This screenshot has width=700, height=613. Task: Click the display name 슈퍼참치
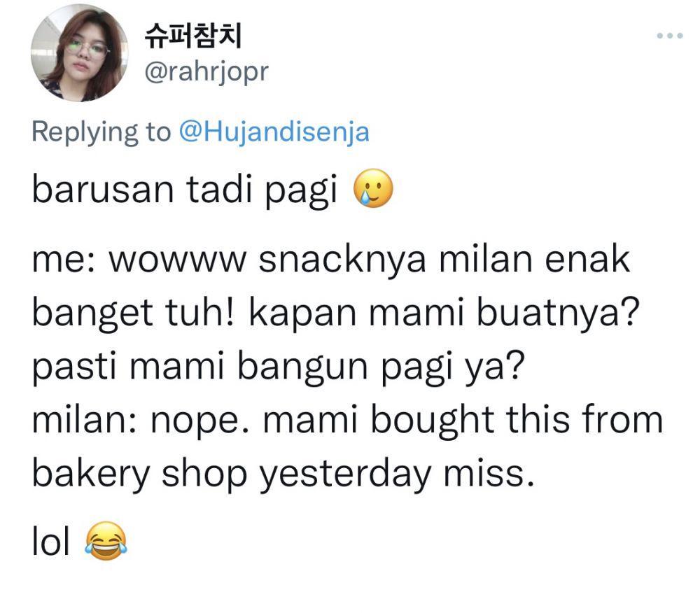coord(193,36)
